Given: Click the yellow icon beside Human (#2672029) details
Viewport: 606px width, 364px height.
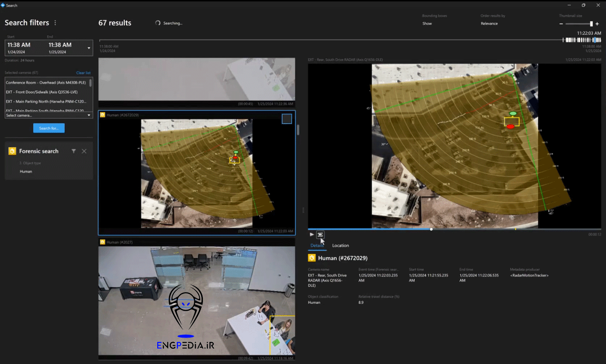Looking at the screenshot, I should coord(312,258).
